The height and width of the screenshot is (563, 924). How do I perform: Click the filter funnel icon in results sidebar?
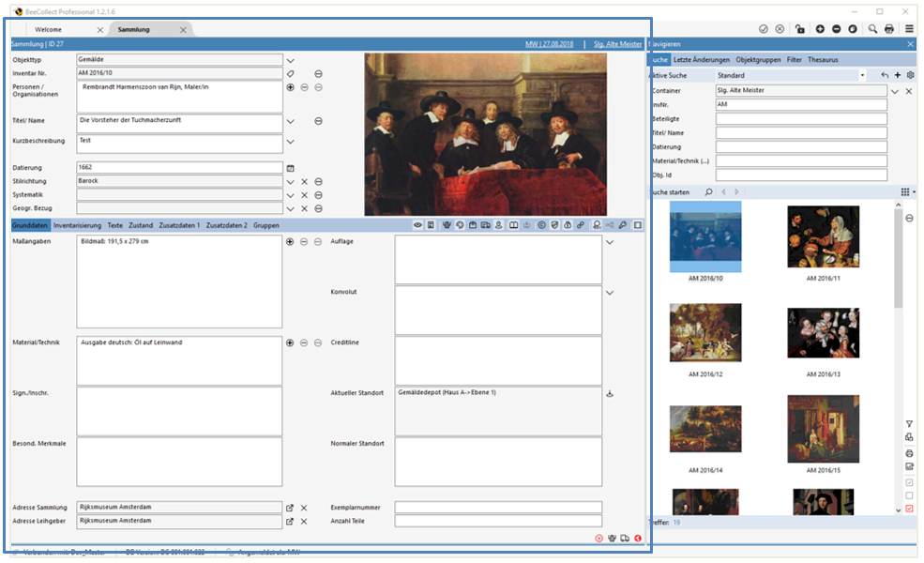(909, 424)
